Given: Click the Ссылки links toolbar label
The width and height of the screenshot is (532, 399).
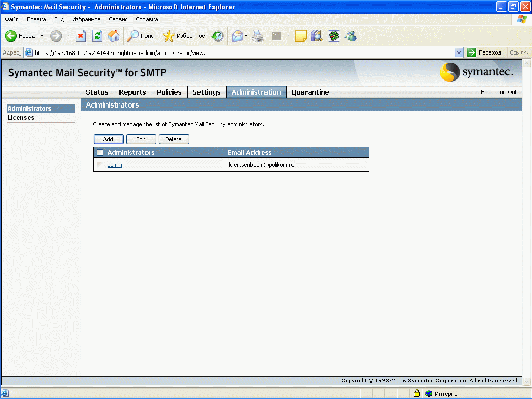Looking at the screenshot, I should [520, 52].
